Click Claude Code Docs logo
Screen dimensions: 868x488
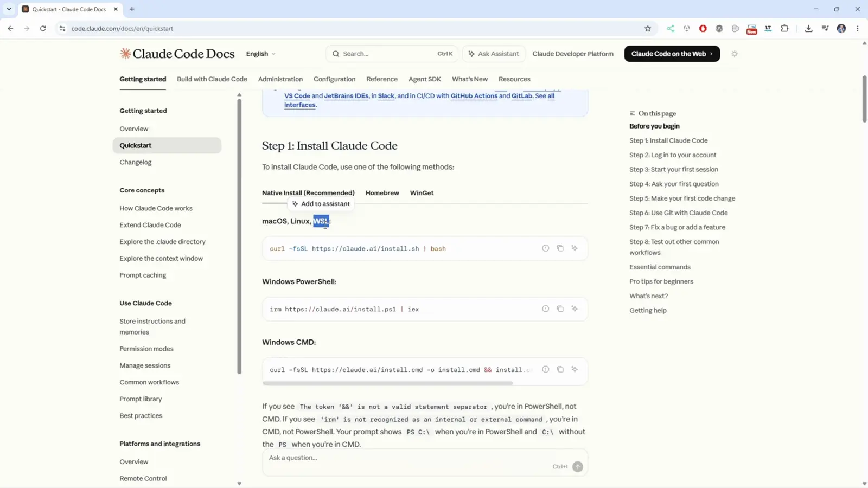point(177,54)
